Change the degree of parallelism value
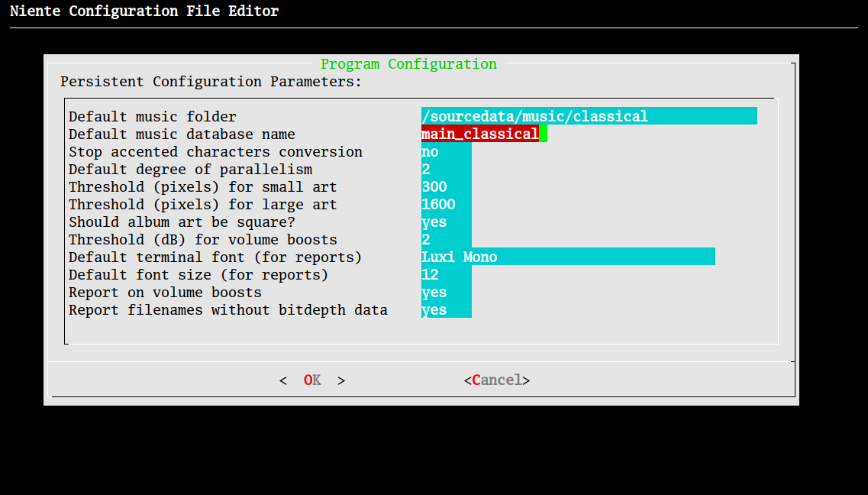 click(x=446, y=170)
